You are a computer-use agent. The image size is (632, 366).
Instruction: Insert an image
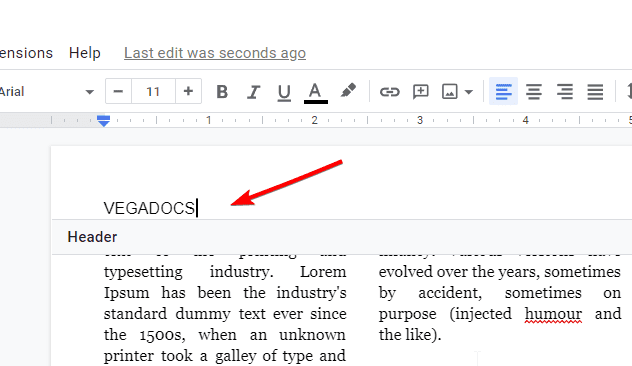tap(450, 92)
